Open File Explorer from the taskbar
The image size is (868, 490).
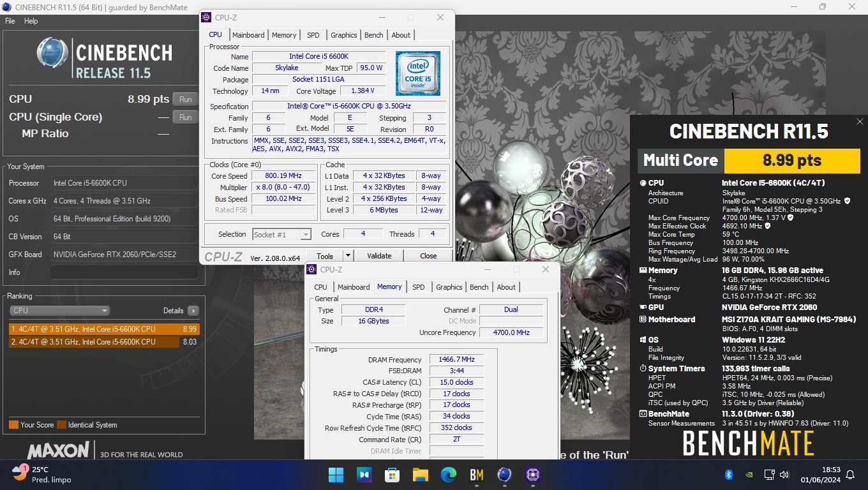tap(420, 475)
